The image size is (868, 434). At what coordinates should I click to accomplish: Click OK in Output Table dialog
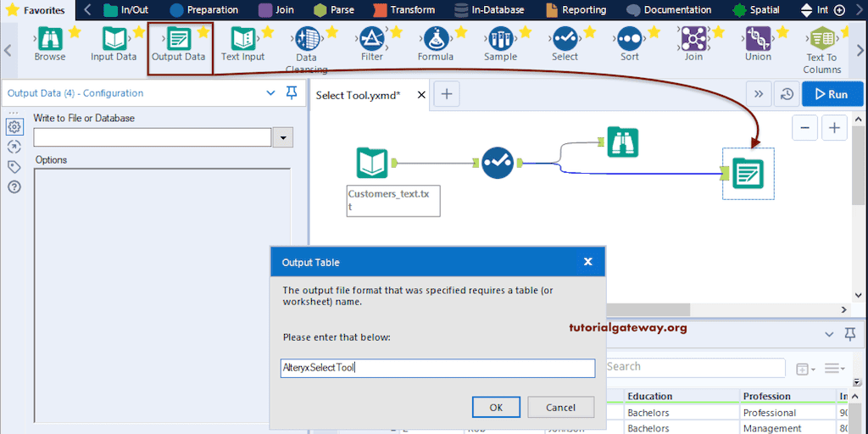click(496, 408)
